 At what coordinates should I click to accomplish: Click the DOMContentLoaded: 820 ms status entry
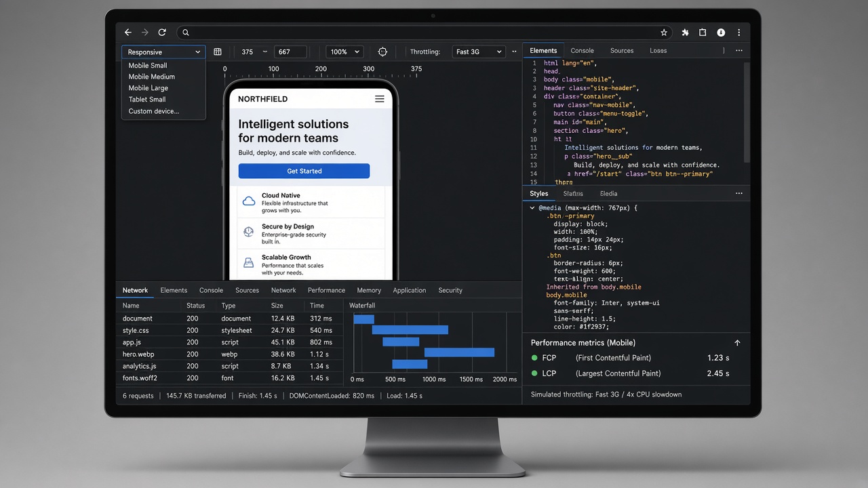332,396
